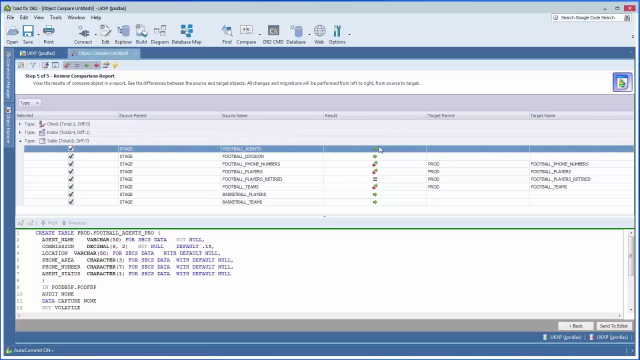This screenshot has height=360, width=640.
Task: Open the Edit tool in toolbar
Action: click(x=105, y=34)
